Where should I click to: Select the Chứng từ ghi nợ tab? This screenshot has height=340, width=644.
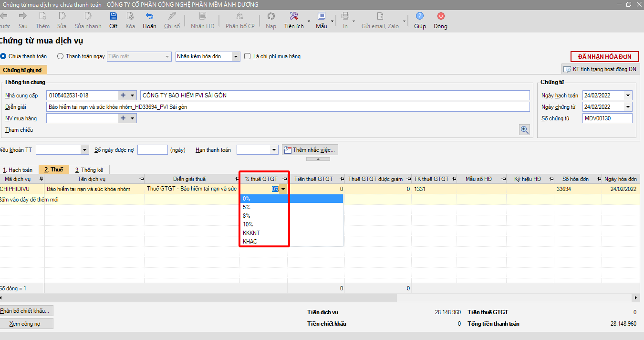(x=23, y=70)
